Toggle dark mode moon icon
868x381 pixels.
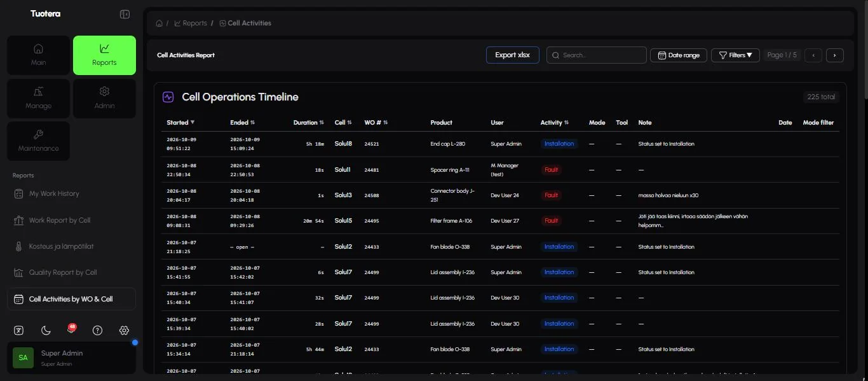click(x=46, y=330)
